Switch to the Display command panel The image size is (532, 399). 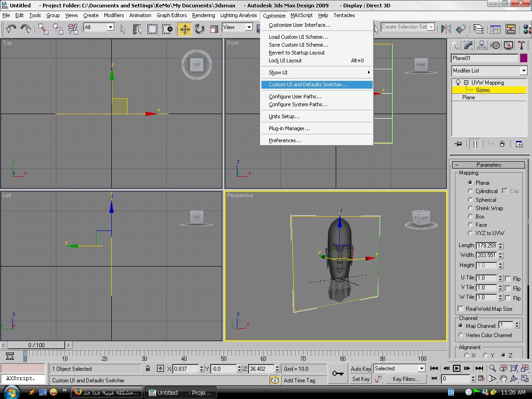(x=508, y=45)
